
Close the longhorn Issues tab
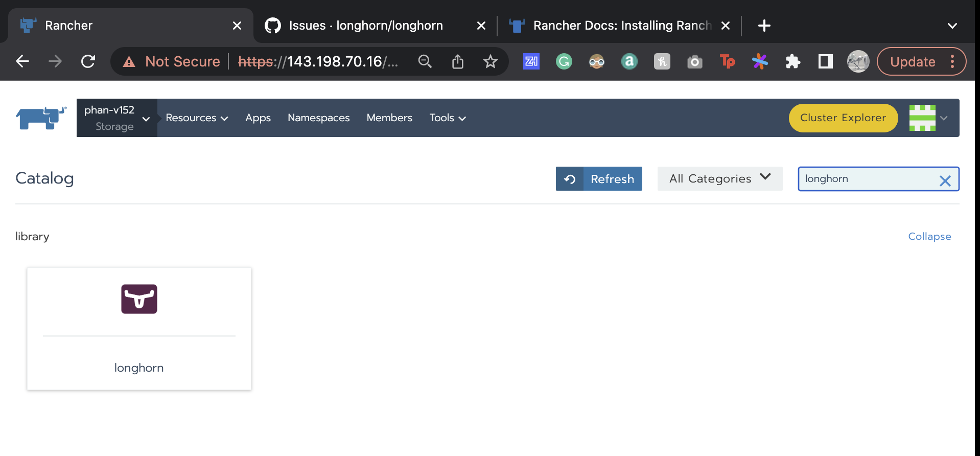481,26
